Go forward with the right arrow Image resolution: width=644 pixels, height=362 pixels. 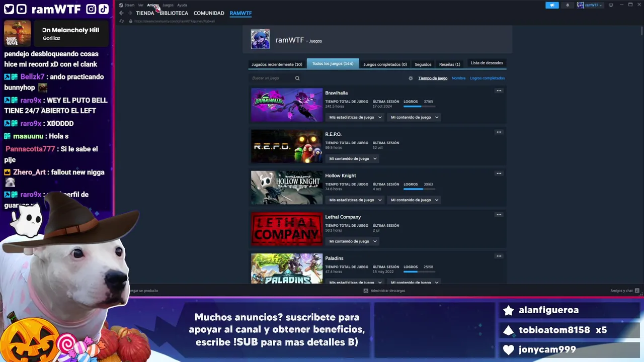click(x=130, y=13)
